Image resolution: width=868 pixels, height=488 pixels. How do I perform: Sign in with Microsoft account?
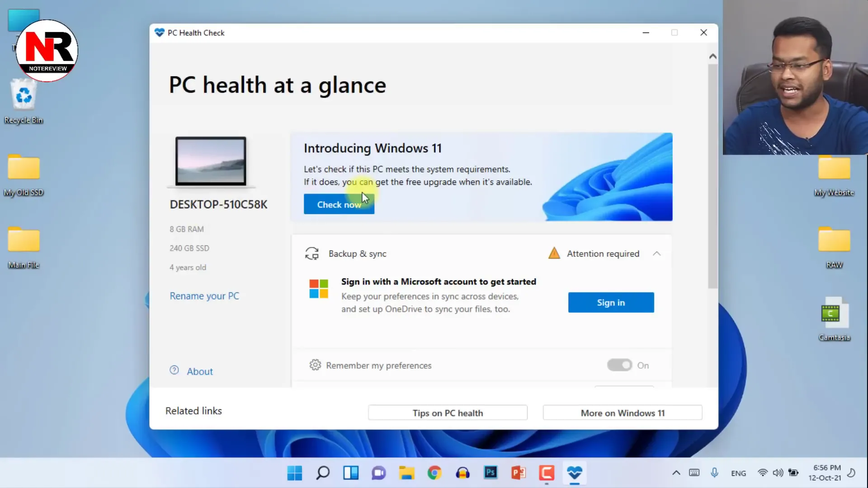(x=610, y=302)
